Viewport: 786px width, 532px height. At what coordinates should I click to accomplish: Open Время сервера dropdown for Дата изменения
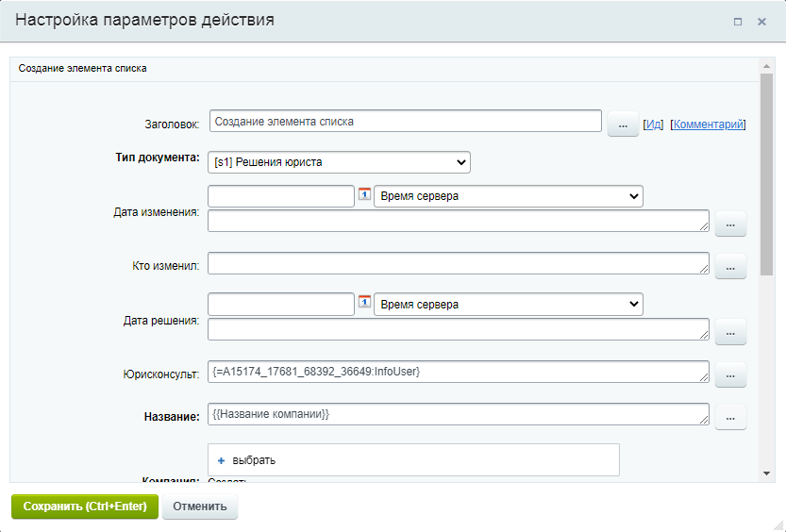[x=509, y=196]
